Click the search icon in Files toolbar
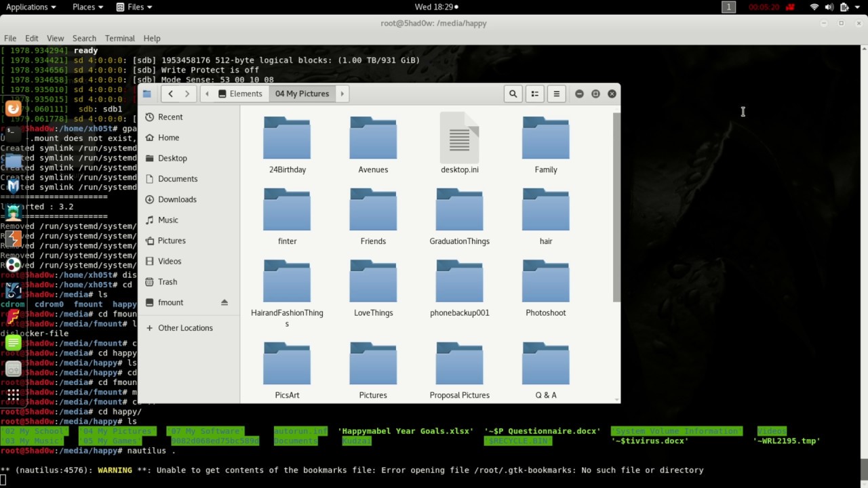This screenshot has height=488, width=868. (x=513, y=94)
